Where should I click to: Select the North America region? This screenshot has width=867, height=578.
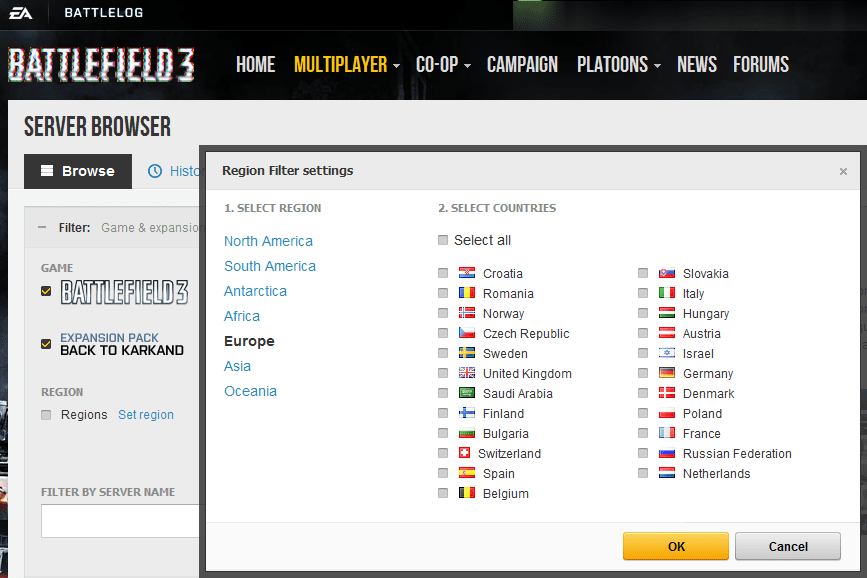tap(268, 241)
